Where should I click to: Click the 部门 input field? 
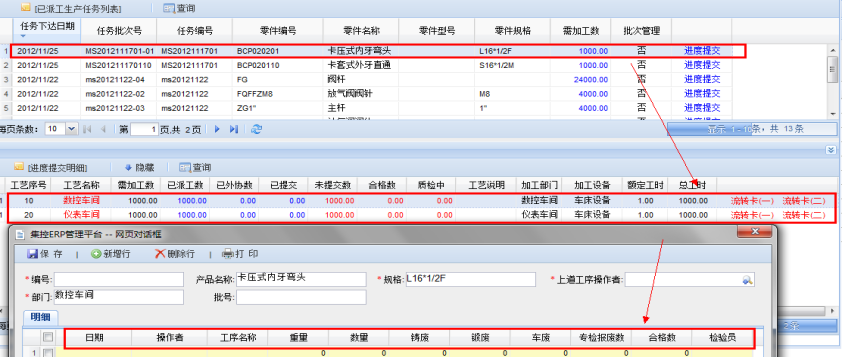119,297
